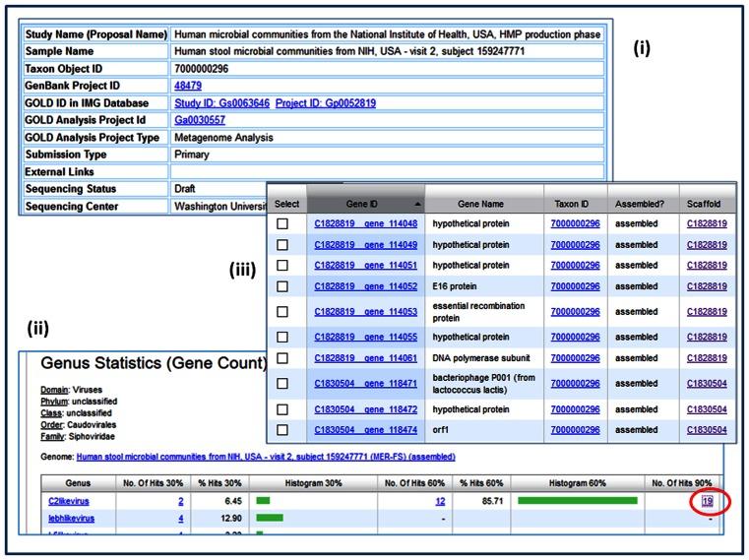Sort by Gene ID column arrow

pyautogui.click(x=417, y=205)
